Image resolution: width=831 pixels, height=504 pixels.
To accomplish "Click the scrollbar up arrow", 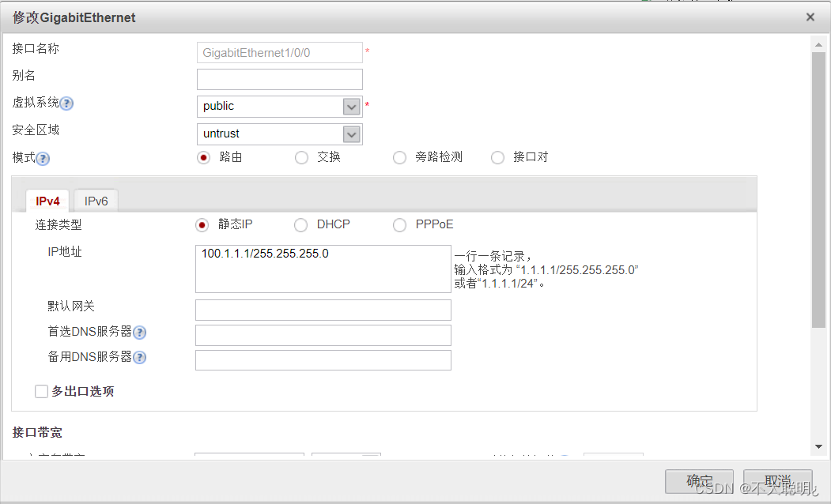I will pyautogui.click(x=818, y=45).
